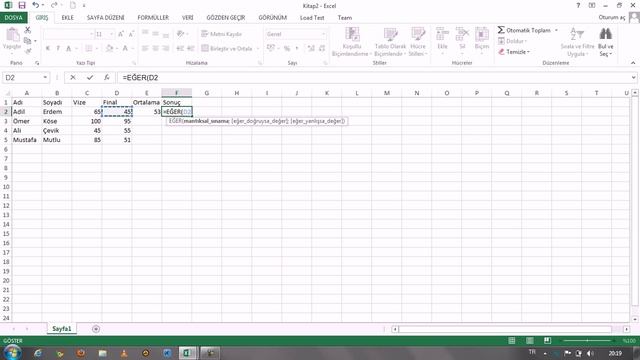Screen dimensions: 640x360
Task: Click the Select All corner button
Action: 6,93
